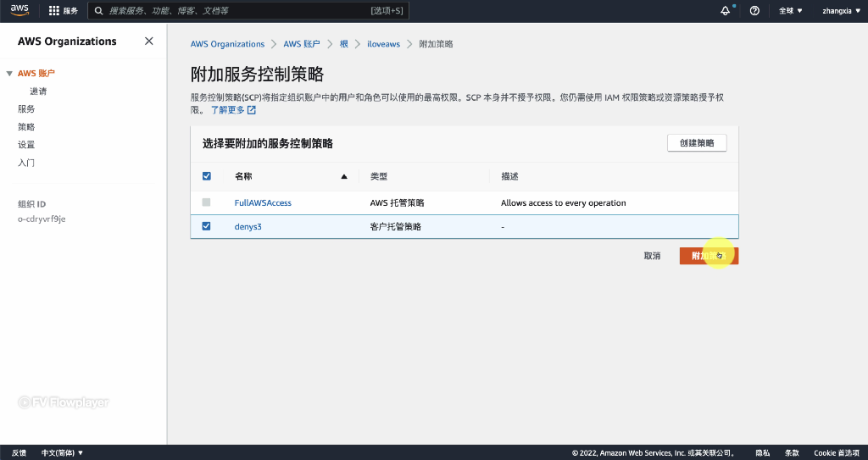The height and width of the screenshot is (460, 868).
Task: Open the 中文(简体) language dropdown
Action: click(62, 453)
